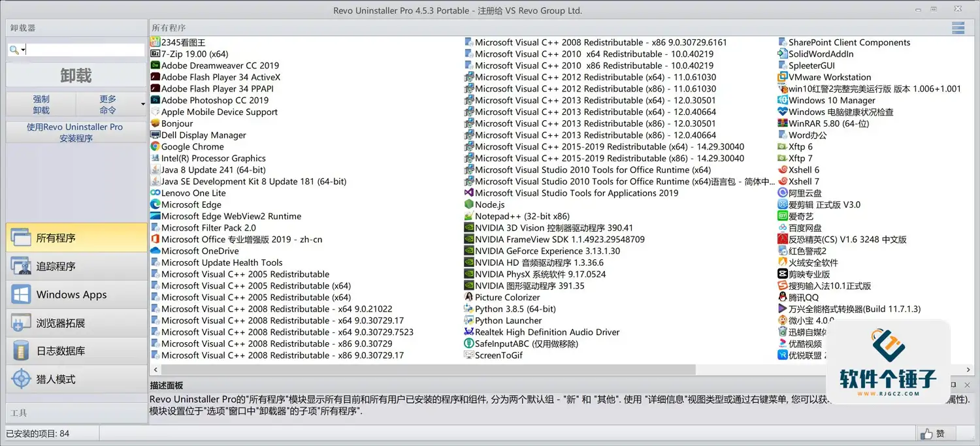
Task: Select the VMware Workstation icon
Action: click(783, 77)
